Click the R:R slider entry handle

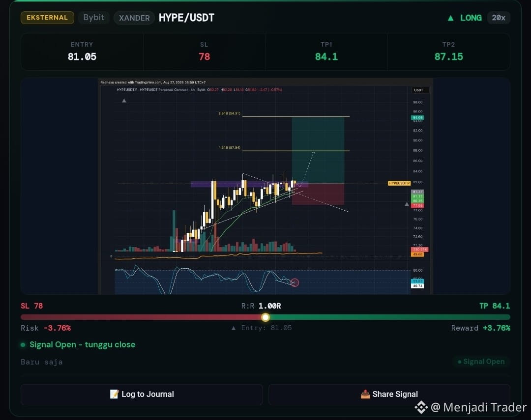(265, 317)
